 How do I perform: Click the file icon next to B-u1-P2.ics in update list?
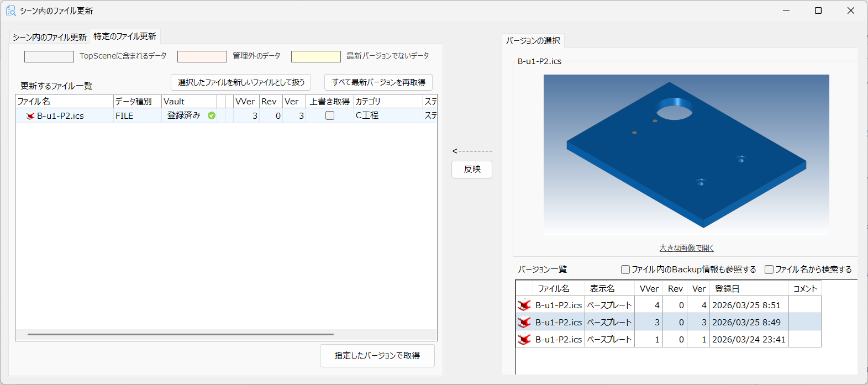coord(30,116)
